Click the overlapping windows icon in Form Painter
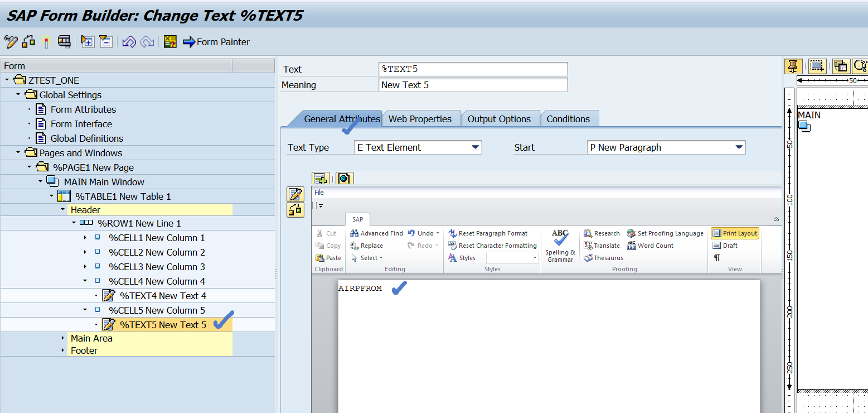This screenshot has height=413, width=868. coord(841,66)
